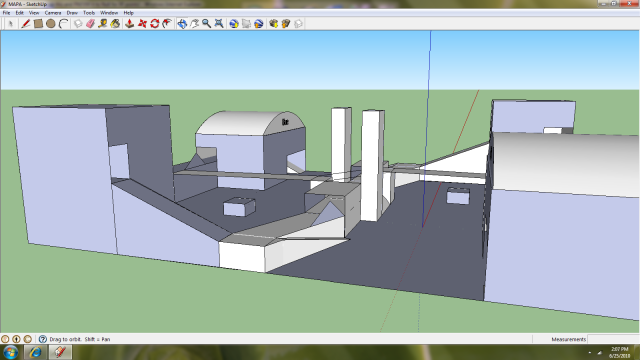Open the Help menu
640x360 pixels.
[128, 13]
